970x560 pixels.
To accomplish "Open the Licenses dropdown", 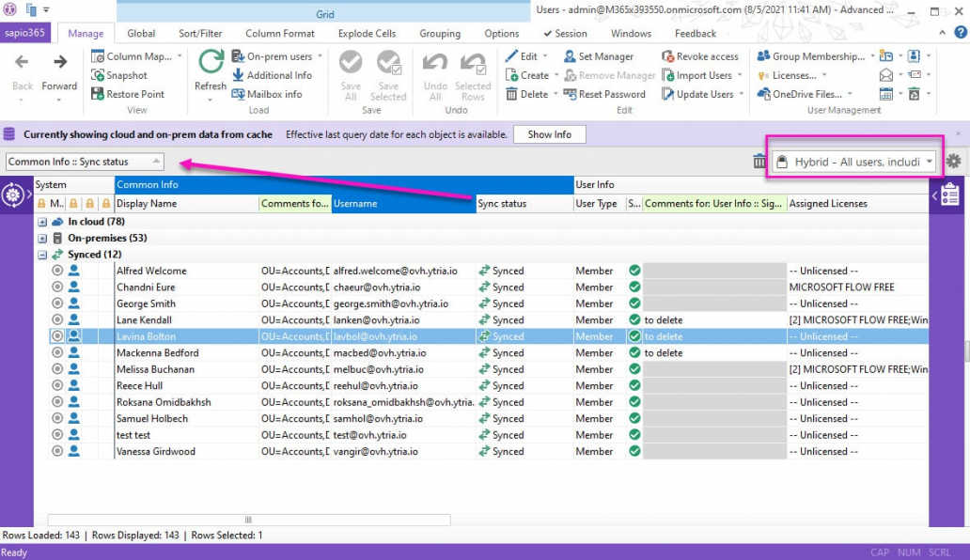I will (792, 75).
